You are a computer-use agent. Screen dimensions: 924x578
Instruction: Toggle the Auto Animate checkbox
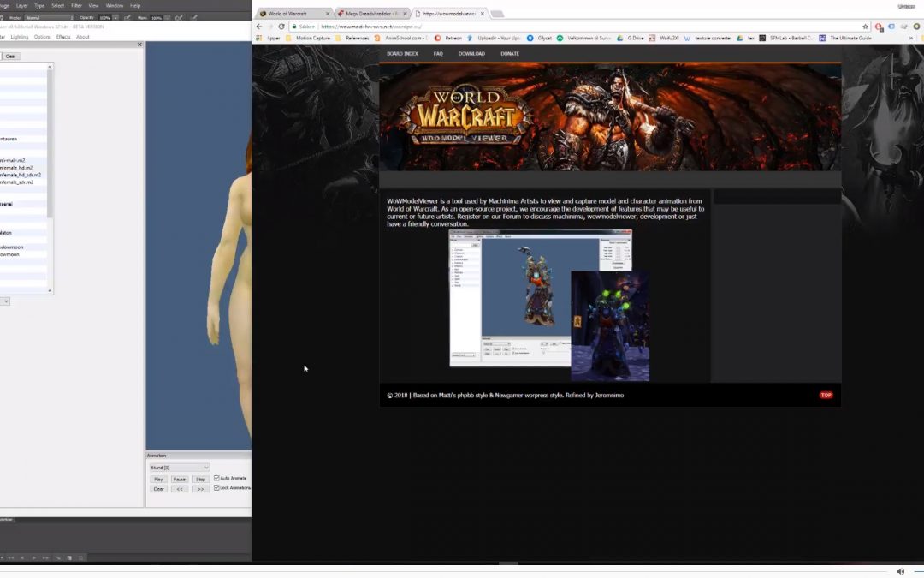[x=216, y=479]
